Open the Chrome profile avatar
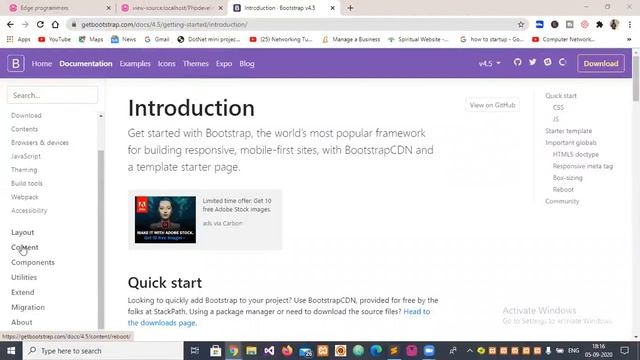 click(614, 24)
